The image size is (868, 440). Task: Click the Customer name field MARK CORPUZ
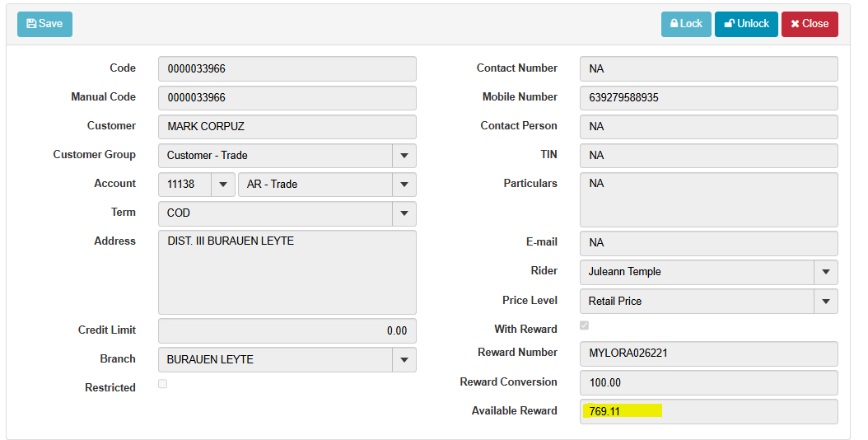click(x=287, y=127)
